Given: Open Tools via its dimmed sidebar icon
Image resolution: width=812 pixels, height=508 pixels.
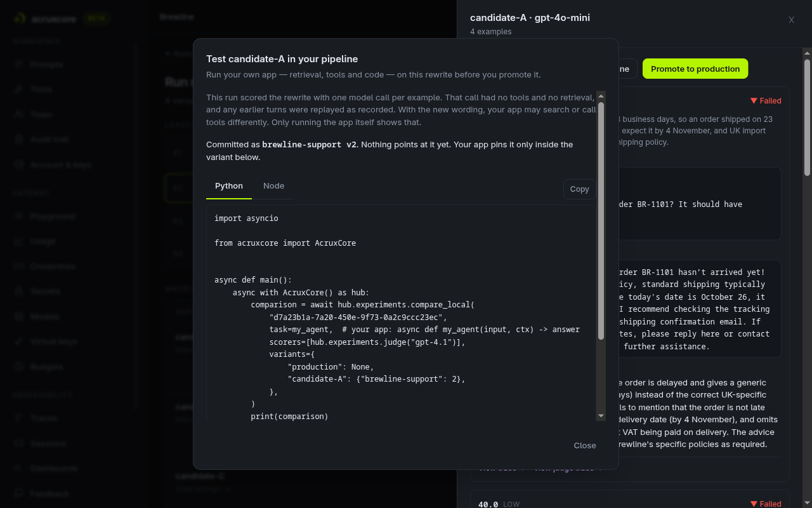Looking at the screenshot, I should [x=19, y=90].
